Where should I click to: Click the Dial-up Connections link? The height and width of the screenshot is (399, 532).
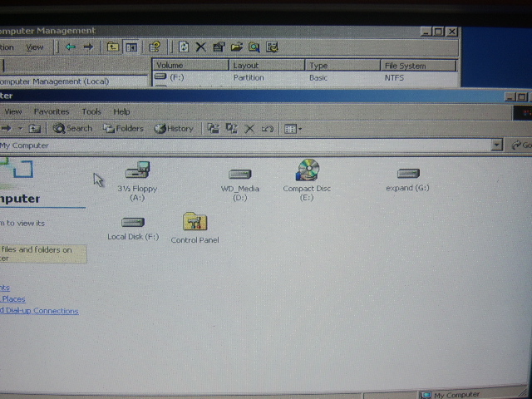40,311
